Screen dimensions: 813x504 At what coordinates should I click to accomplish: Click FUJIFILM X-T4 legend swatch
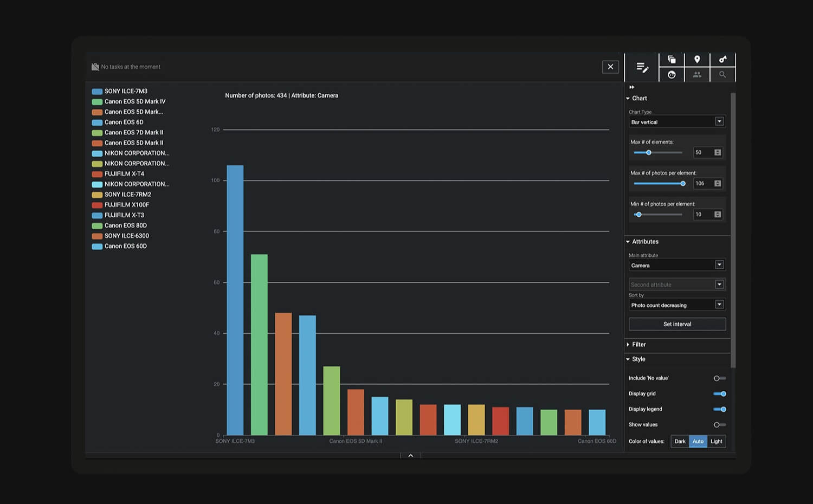tap(97, 174)
